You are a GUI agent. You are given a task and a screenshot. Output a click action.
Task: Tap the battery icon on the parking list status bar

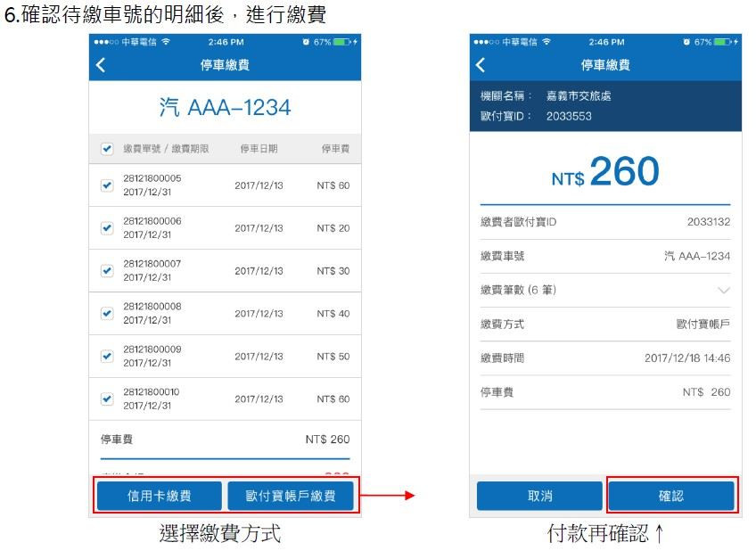342,41
